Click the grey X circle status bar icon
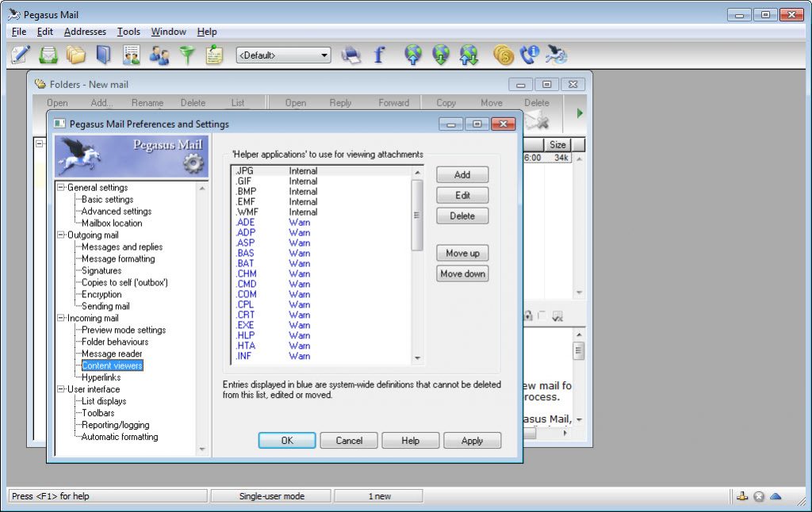The image size is (812, 512). pyautogui.click(x=759, y=496)
